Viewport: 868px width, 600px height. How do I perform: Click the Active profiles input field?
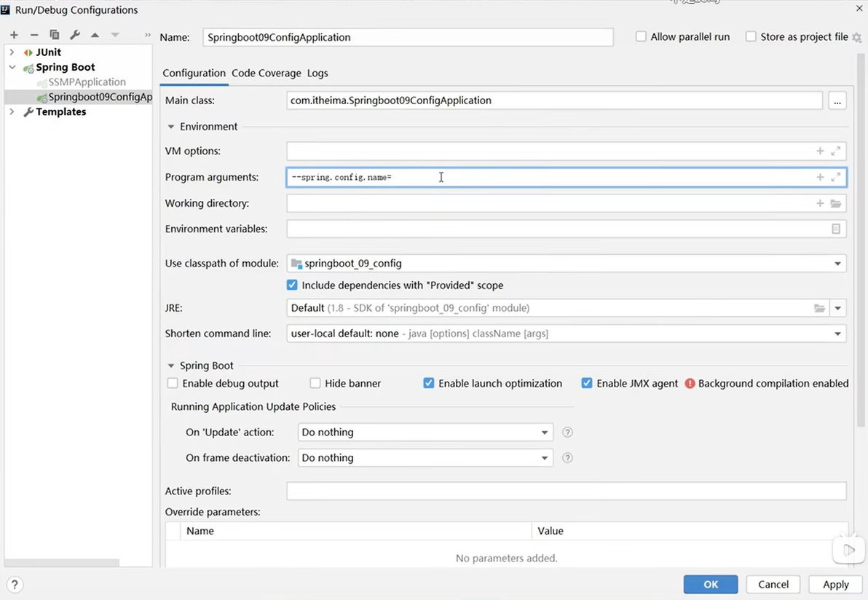[566, 492]
